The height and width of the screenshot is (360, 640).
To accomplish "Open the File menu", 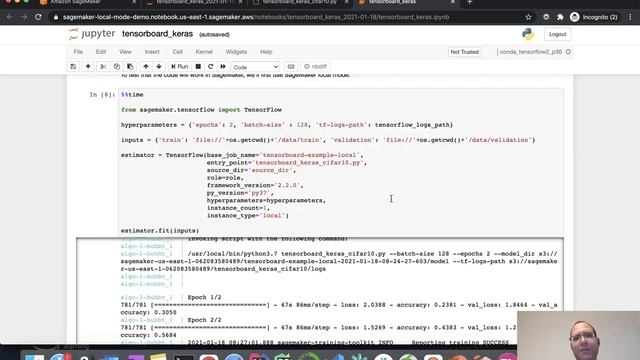I will tap(78, 52).
